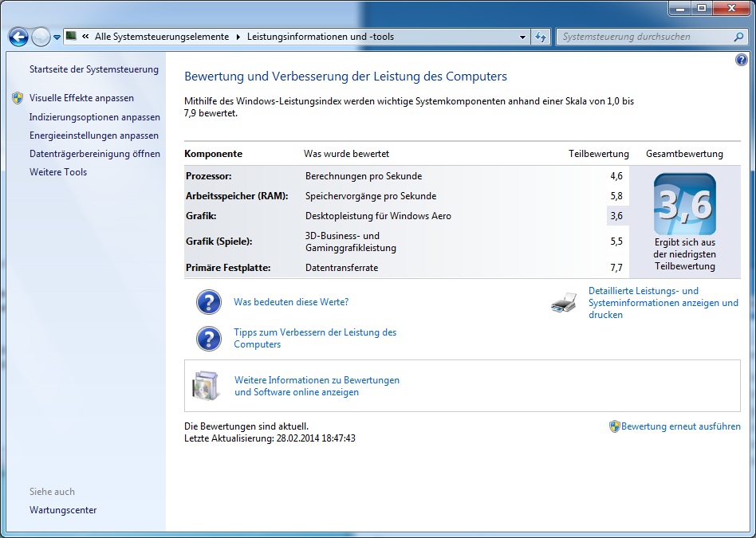
Task: Click the Gesamtbewertung column header
Action: tap(685, 154)
